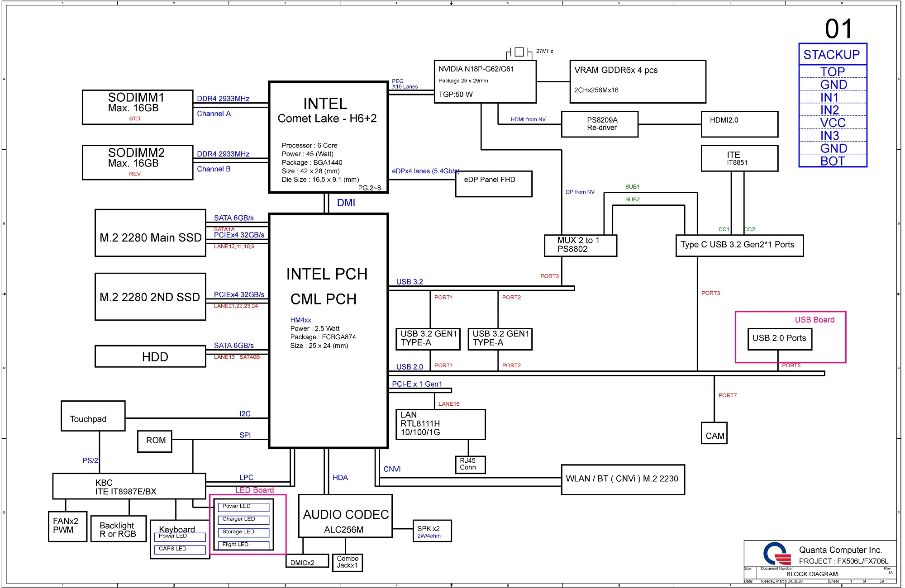This screenshot has height=588, width=905.
Task: Select the VCC layer in STACKUP table
Action: click(x=833, y=123)
